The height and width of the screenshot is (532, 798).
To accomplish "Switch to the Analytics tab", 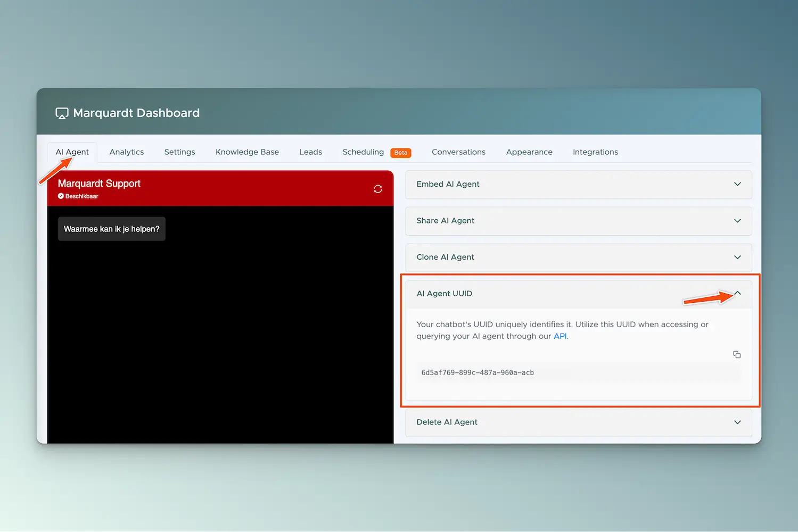I will 127,152.
